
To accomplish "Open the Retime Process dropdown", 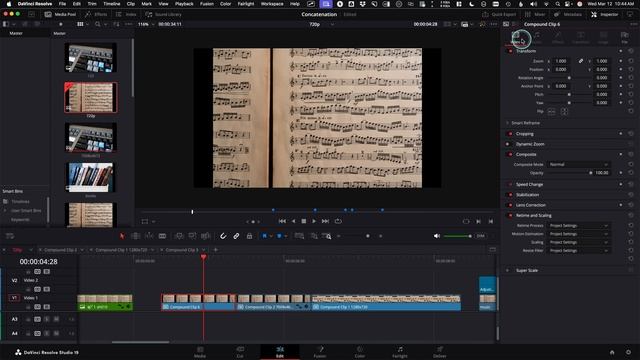I will point(578,226).
